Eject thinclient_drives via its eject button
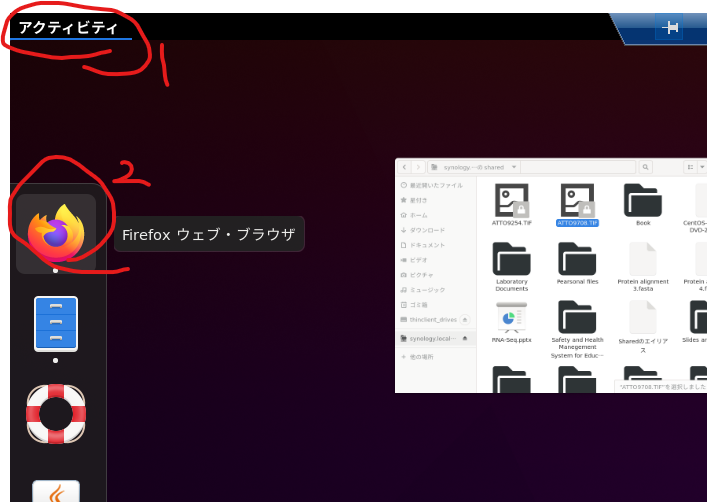The image size is (707, 502). (465, 319)
